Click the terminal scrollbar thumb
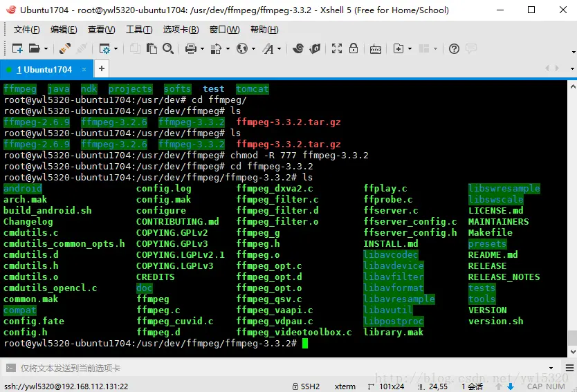Image resolution: width=577 pixels, height=392 pixels. [x=573, y=338]
